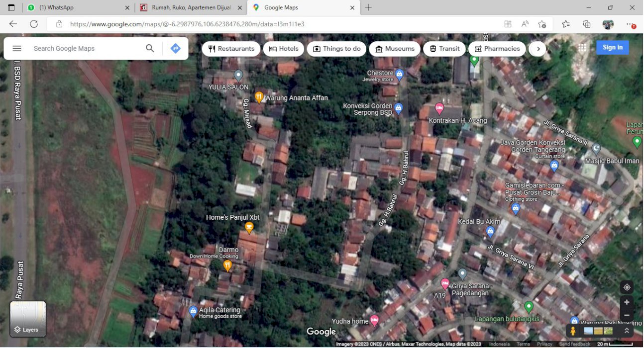
Task: Click the Griya Sarana - Pagedangan pin
Action: click(462, 273)
